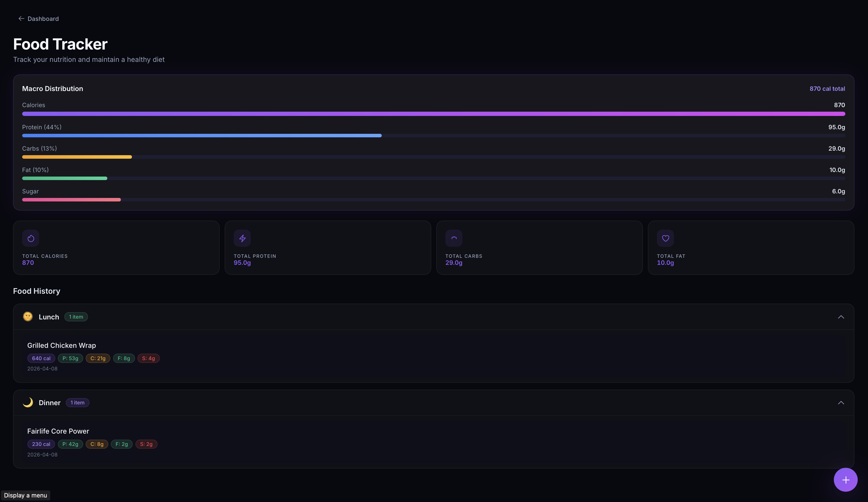Click the Dinner moon emoji icon
Image resolution: width=868 pixels, height=502 pixels.
tap(28, 402)
